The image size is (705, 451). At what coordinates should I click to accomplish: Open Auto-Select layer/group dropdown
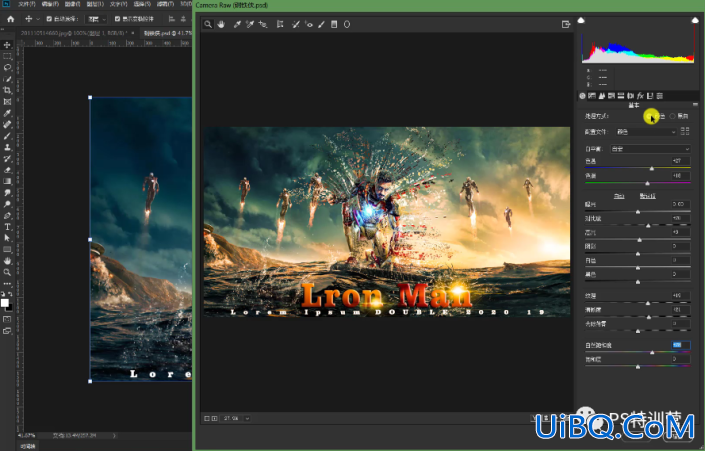[97, 19]
